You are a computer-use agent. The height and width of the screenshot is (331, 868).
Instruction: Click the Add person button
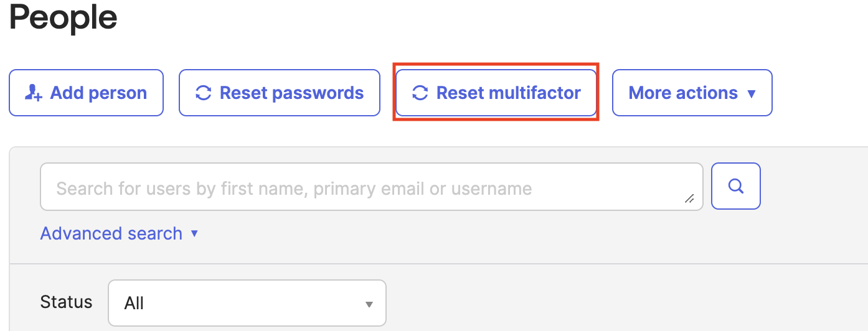[x=86, y=93]
